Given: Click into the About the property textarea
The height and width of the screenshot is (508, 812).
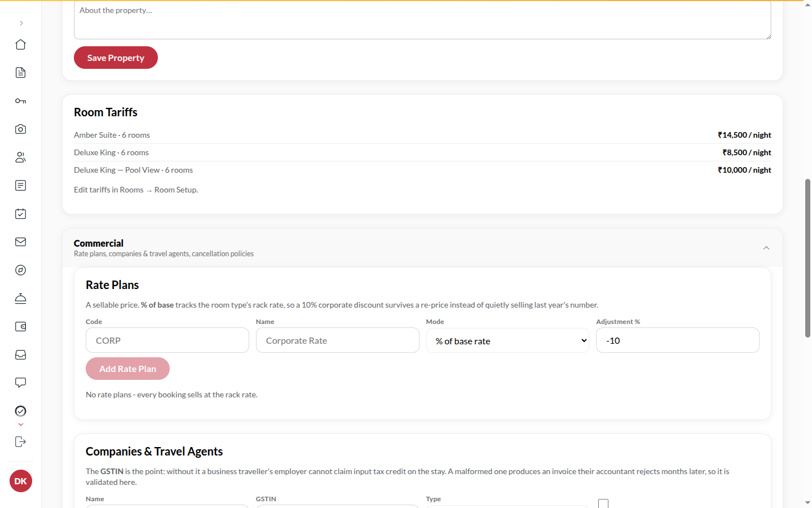Looking at the screenshot, I should (x=422, y=20).
